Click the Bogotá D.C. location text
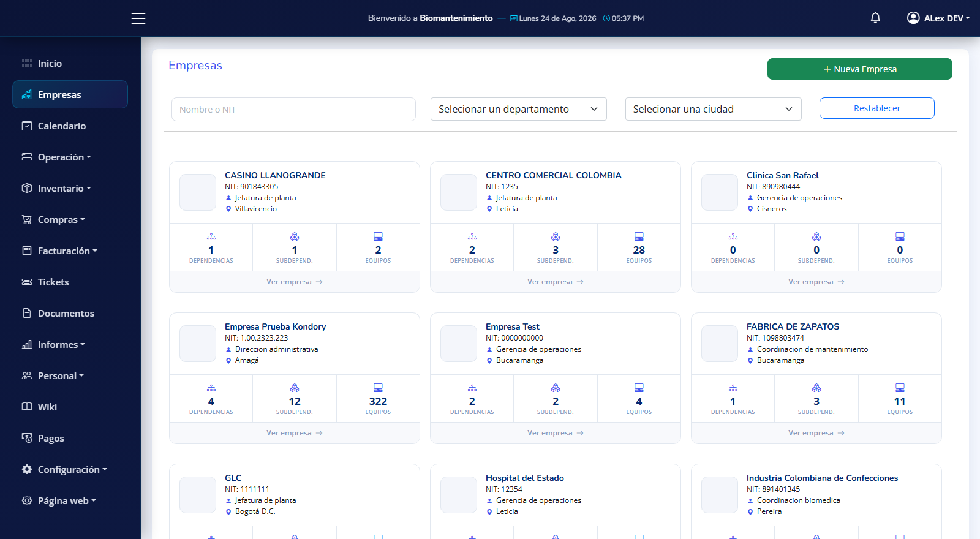This screenshot has width=980, height=539. [x=255, y=511]
